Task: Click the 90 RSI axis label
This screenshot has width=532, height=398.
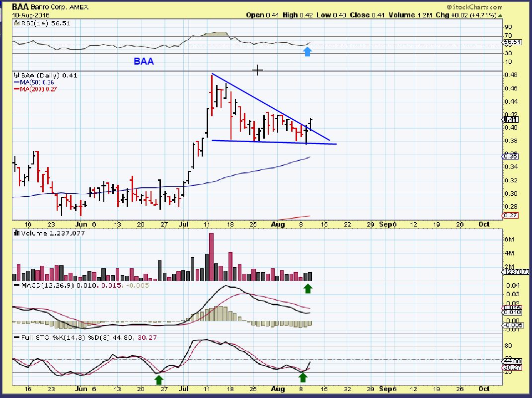Action: point(508,27)
